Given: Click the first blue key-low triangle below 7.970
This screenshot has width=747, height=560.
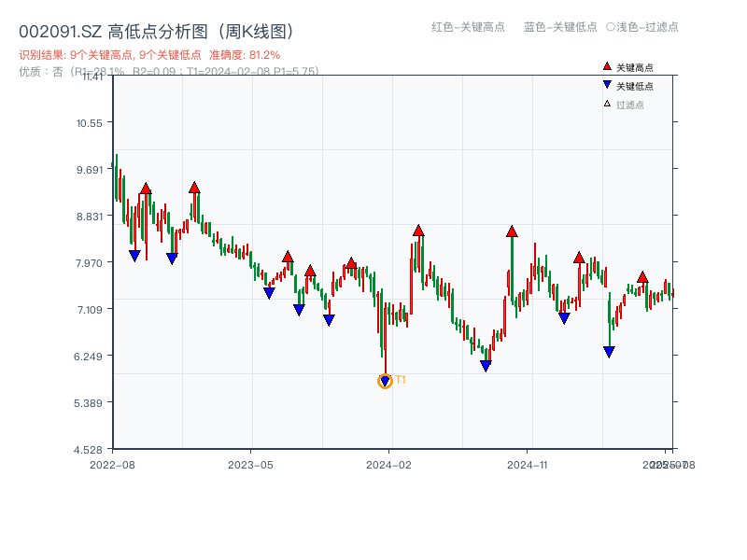Looking at the screenshot, I should [134, 256].
